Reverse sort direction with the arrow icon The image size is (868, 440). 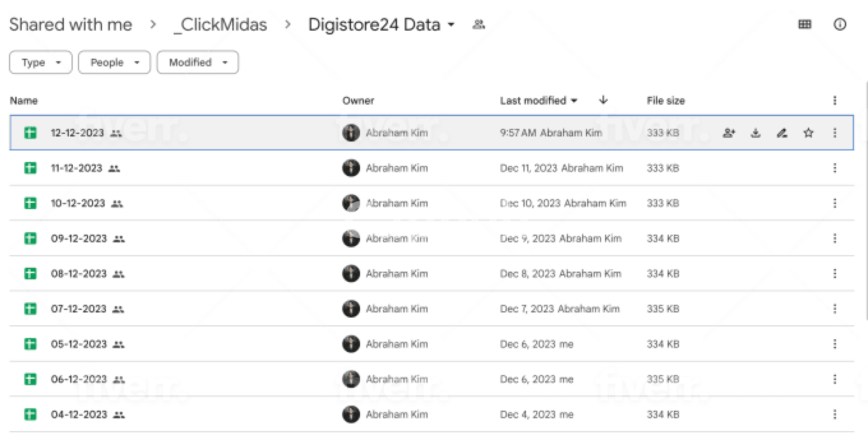coord(603,100)
